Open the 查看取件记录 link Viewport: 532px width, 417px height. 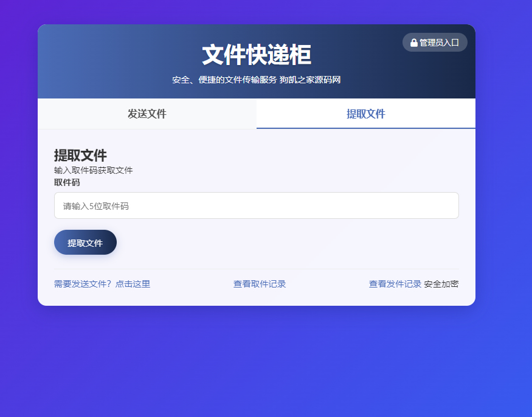coord(260,284)
